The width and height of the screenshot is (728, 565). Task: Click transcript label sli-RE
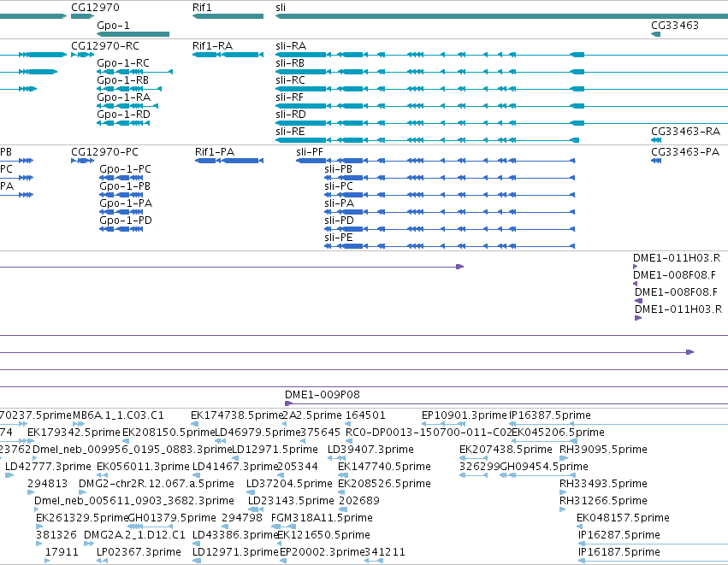(x=290, y=132)
